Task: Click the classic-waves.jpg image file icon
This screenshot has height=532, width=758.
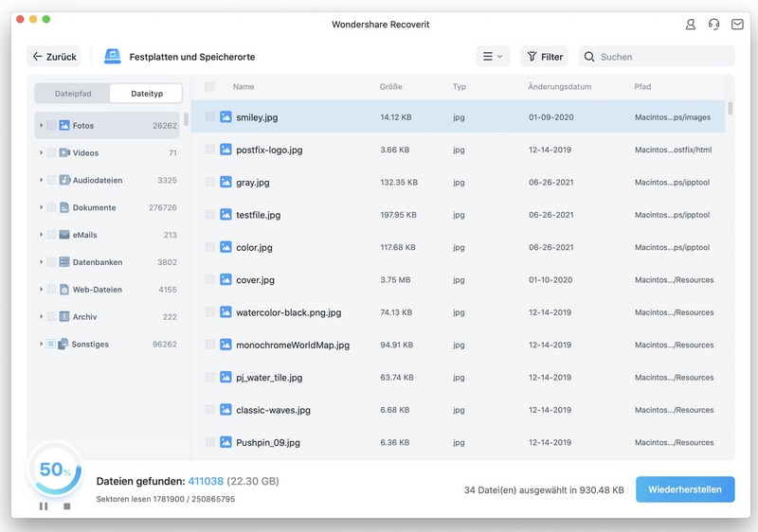Action: click(226, 410)
